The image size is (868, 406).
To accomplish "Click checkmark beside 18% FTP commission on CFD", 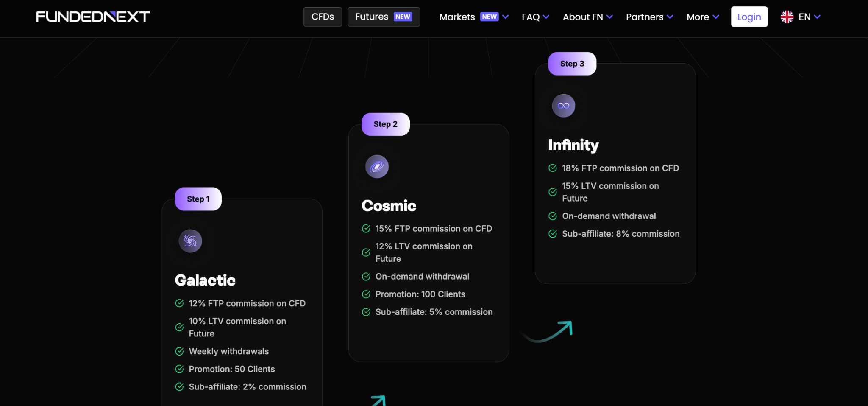I will click(553, 168).
